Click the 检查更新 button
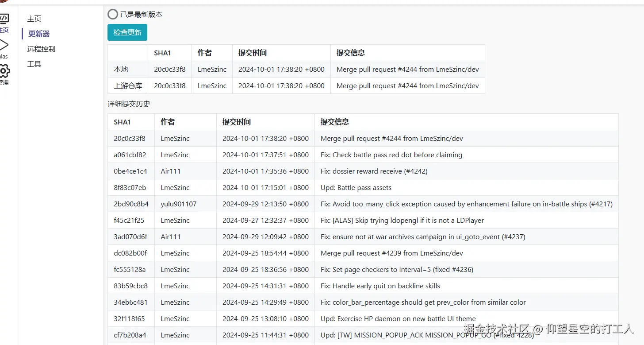 (127, 32)
